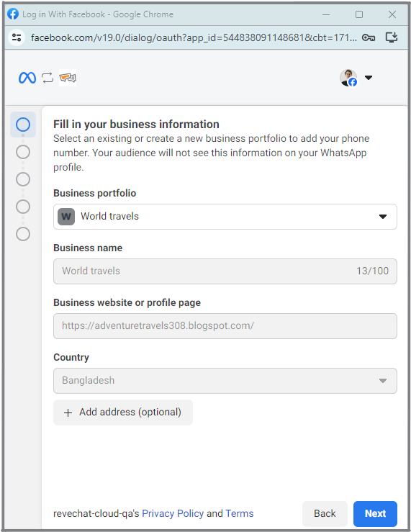Image resolution: width=411 pixels, height=532 pixels.
Task: Click the saved password key icon
Action: point(369,37)
